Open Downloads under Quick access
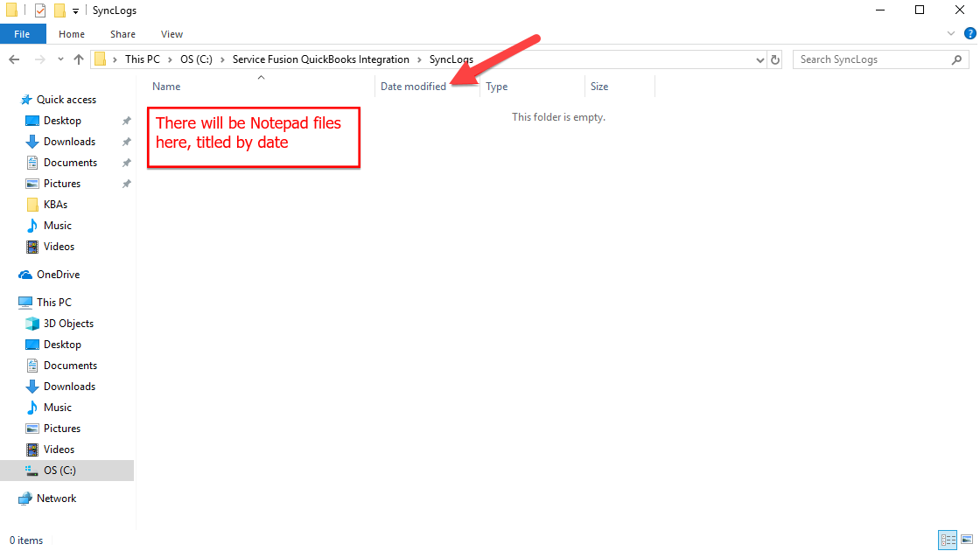 69,142
